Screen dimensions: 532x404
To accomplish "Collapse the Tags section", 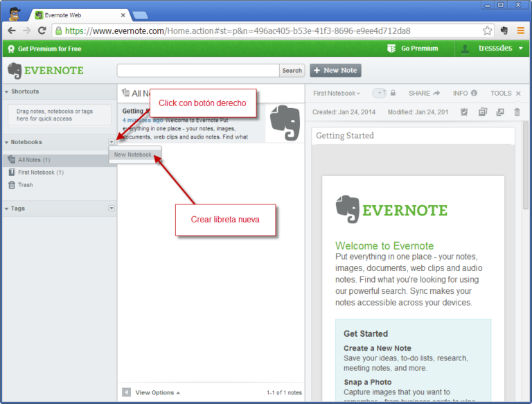I will 6,209.
